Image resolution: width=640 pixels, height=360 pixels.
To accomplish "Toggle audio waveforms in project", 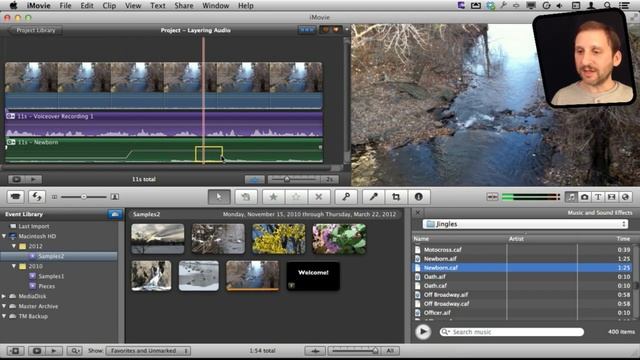I will coord(254,179).
